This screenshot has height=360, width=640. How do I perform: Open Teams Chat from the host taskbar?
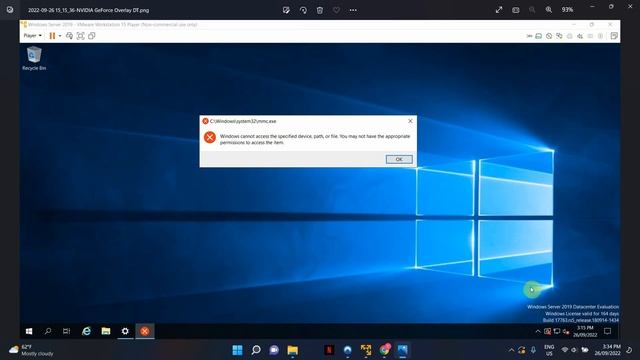tap(274, 350)
